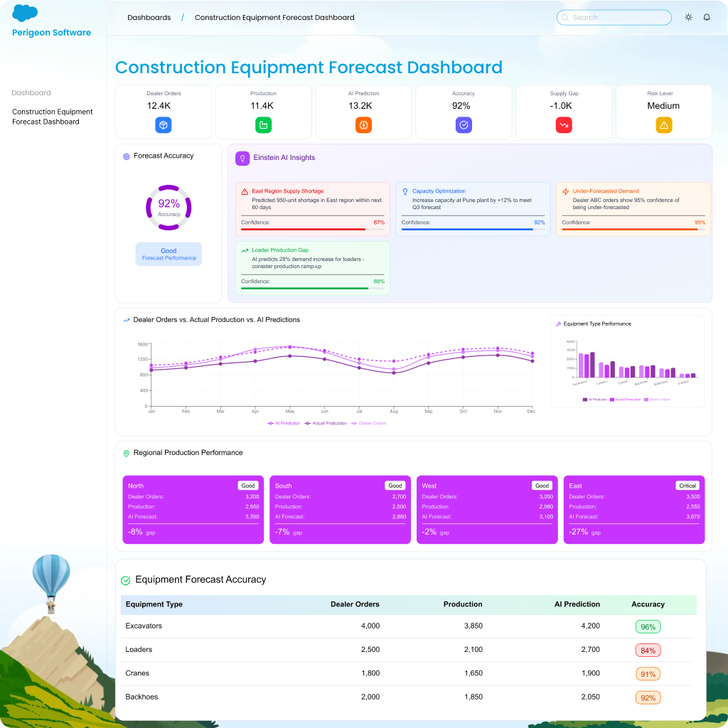The image size is (728, 728).
Task: Click the yellow Risk Level warning icon
Action: [664, 125]
